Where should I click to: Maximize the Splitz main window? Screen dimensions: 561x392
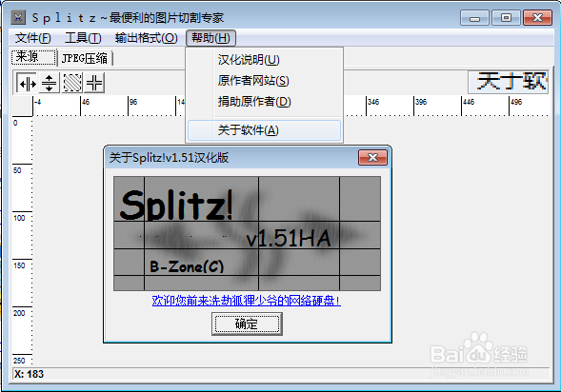point(506,17)
